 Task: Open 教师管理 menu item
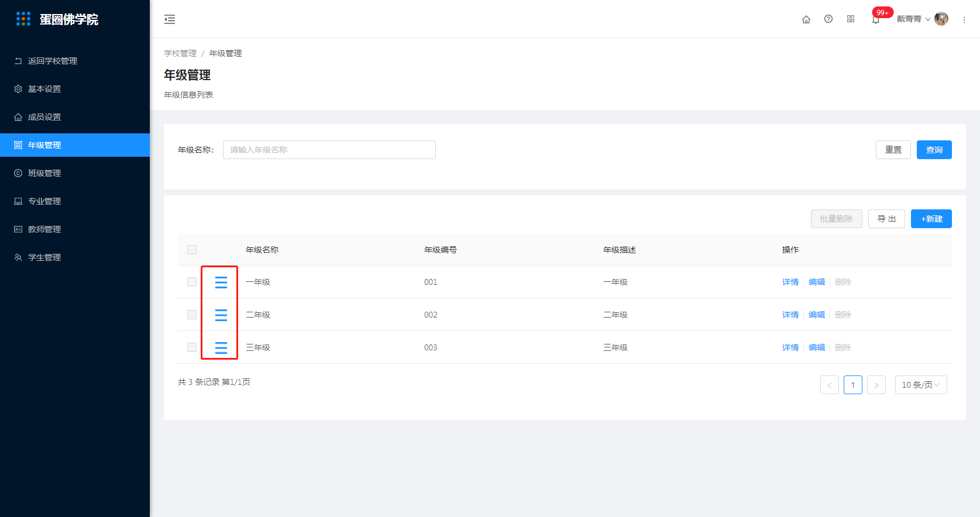click(x=75, y=229)
